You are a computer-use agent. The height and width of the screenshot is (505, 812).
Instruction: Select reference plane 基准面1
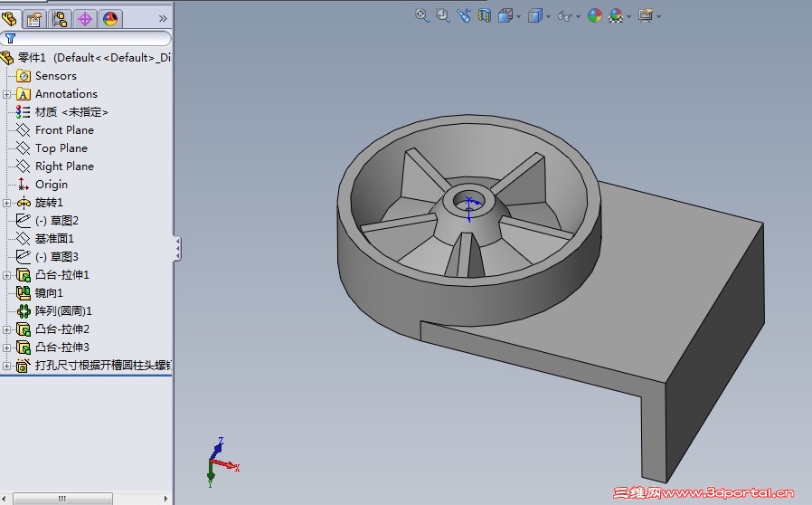[x=54, y=239]
